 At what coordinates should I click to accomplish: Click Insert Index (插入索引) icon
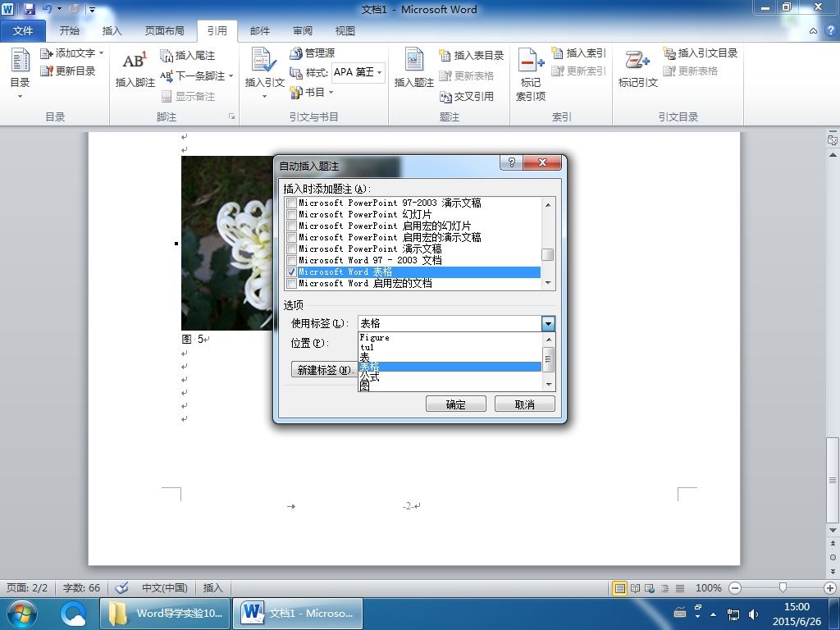click(557, 53)
